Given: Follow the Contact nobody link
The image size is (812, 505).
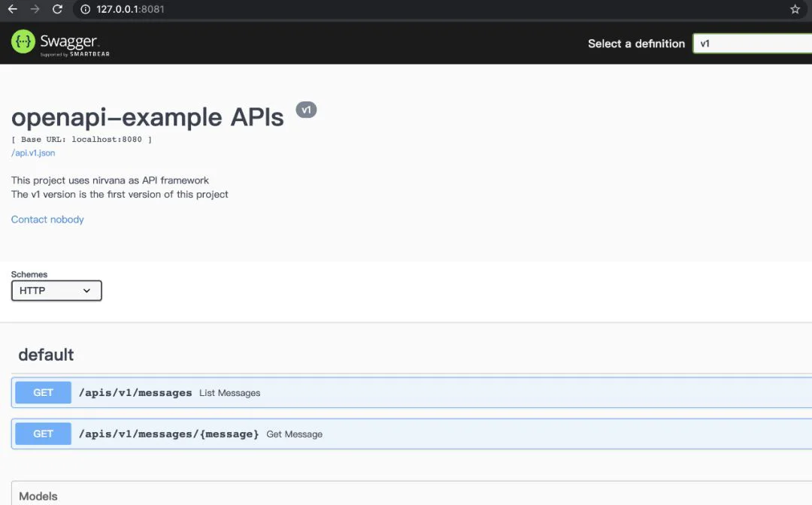Looking at the screenshot, I should tap(47, 219).
